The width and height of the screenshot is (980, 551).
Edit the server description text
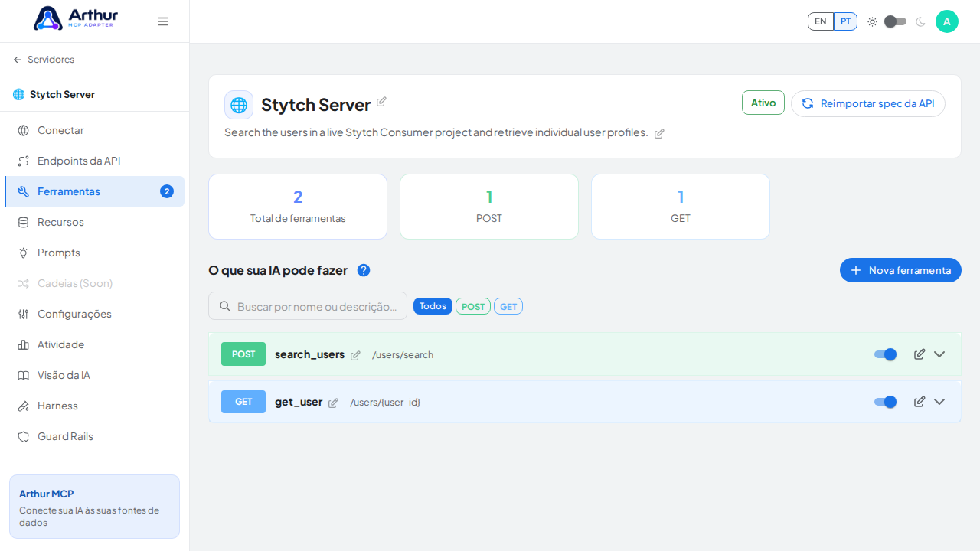(659, 133)
